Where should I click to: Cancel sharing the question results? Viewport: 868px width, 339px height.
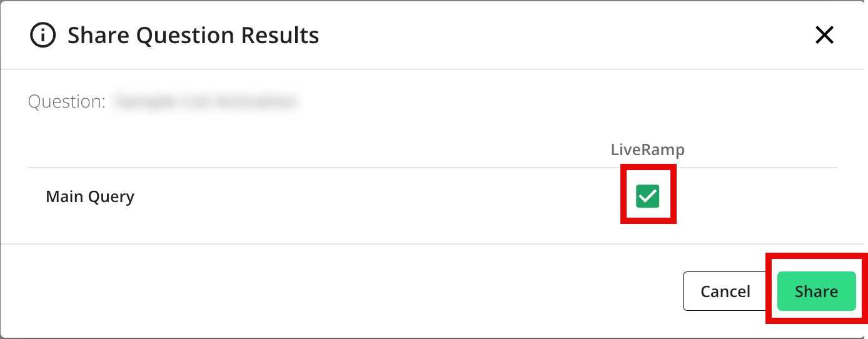point(725,291)
